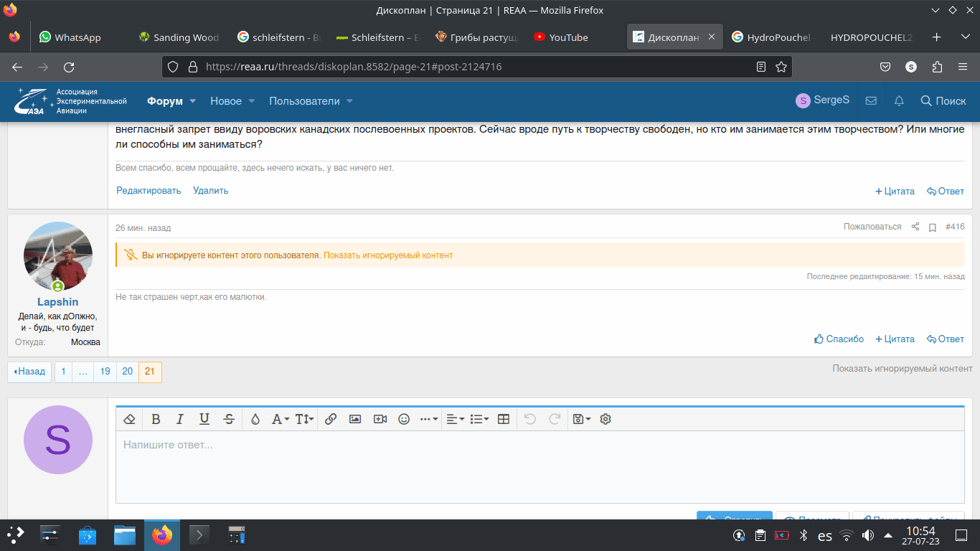The height and width of the screenshot is (551, 980).
Task: Open the editor settings gear
Action: pos(605,419)
